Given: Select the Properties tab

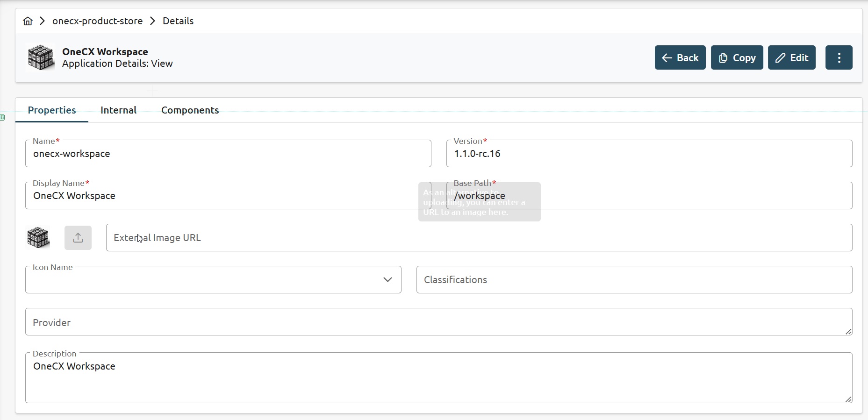Looking at the screenshot, I should (52, 110).
